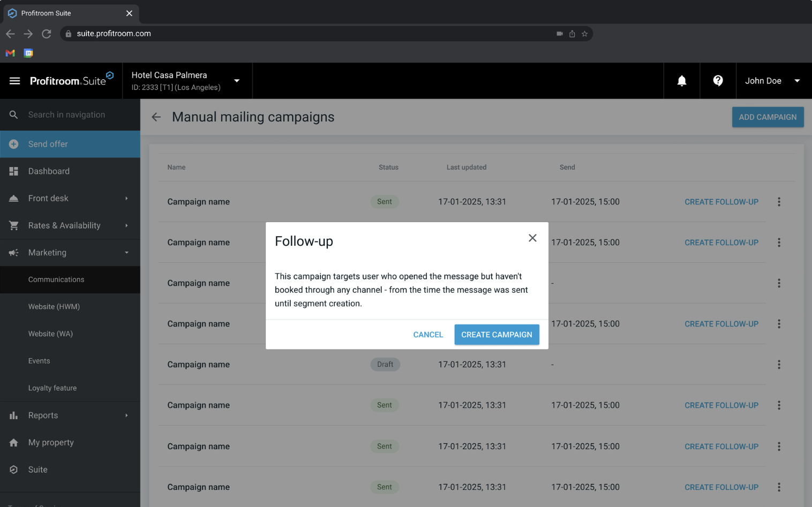Open the John Doe user menu
The image size is (812, 507).
pos(772,81)
